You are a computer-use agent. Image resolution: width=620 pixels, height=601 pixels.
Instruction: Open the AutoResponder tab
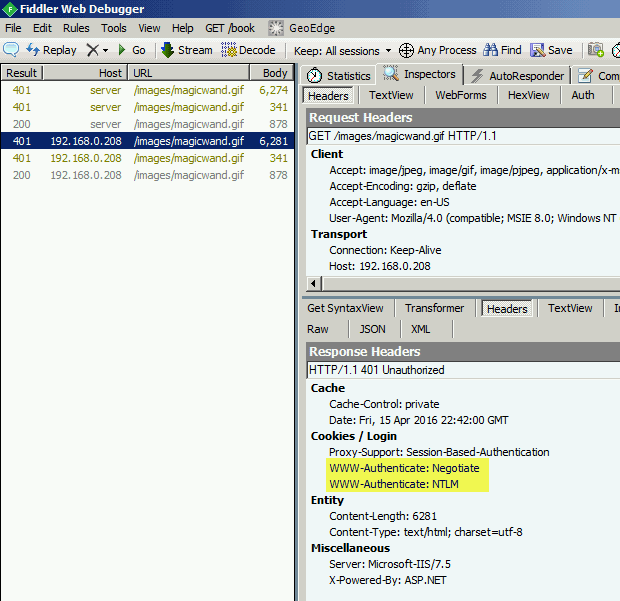tap(518, 75)
